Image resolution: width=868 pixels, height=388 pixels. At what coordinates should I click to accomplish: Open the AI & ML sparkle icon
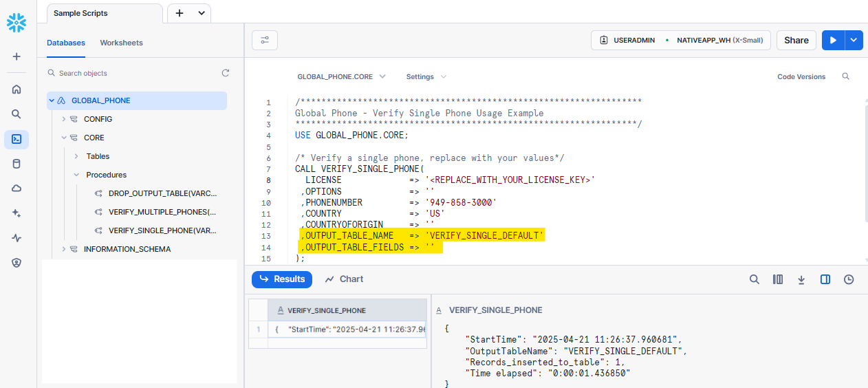[x=17, y=213]
